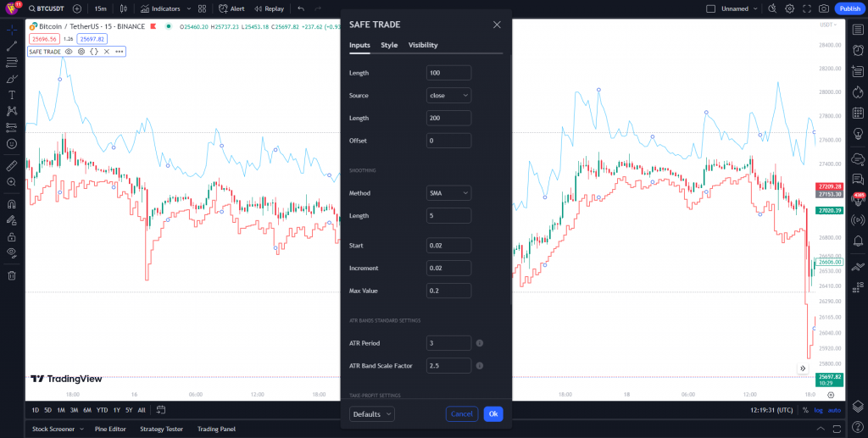Remove drawings with the trash icon

(x=12, y=275)
